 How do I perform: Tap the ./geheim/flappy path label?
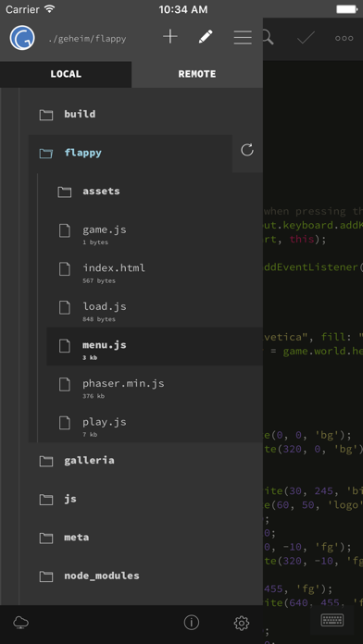pos(87,40)
